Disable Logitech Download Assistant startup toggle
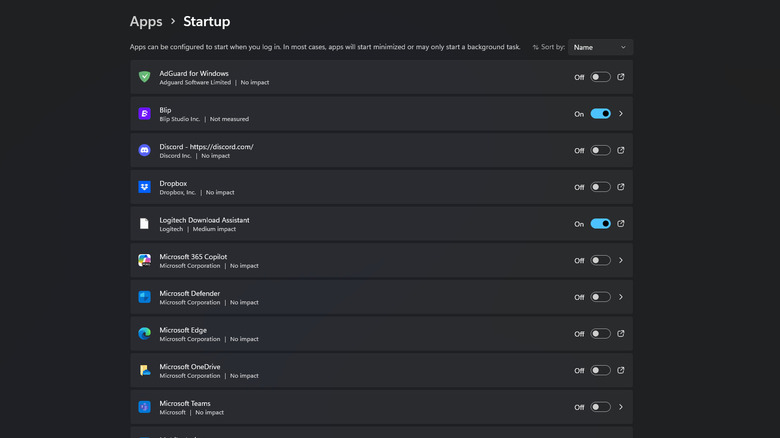Viewport: 780px width, 438px height. point(600,224)
